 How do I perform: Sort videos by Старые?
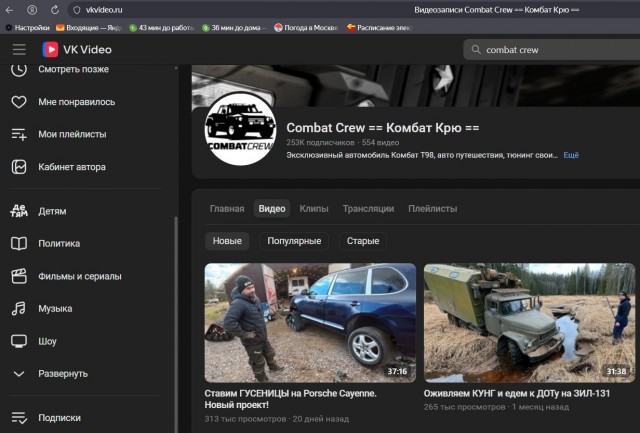tap(363, 241)
